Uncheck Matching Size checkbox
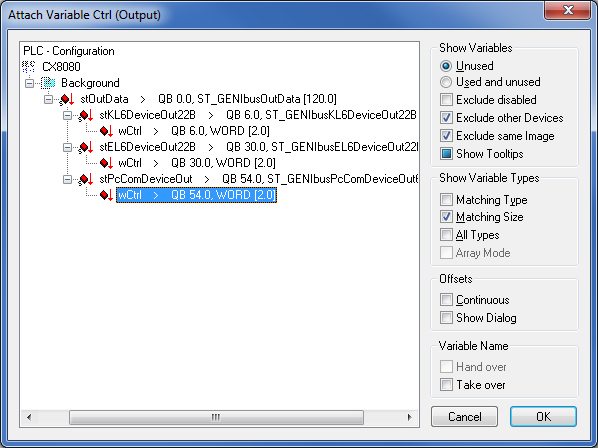The width and height of the screenshot is (598, 448). (446, 217)
